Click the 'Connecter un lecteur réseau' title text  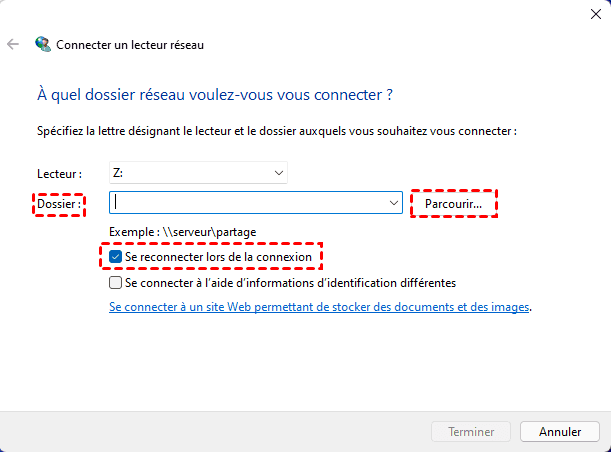click(x=131, y=45)
